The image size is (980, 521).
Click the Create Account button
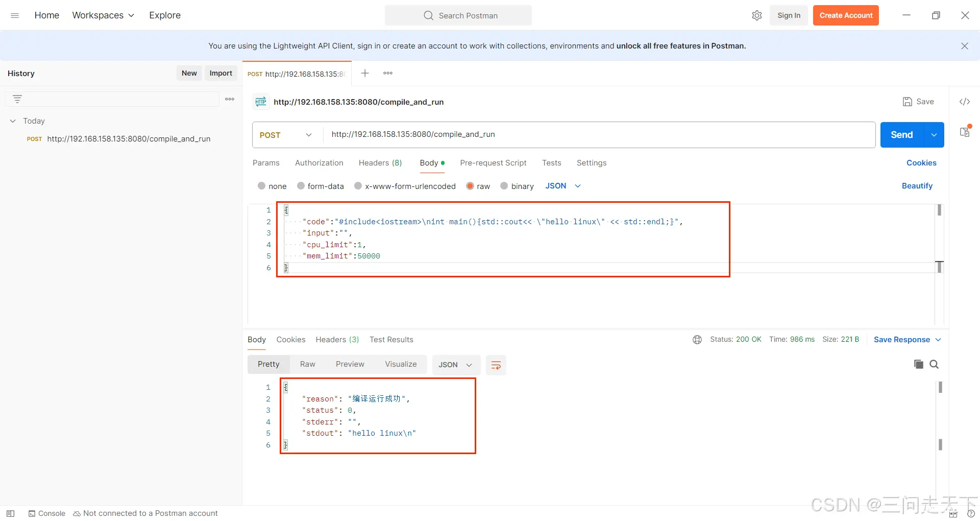pos(846,15)
